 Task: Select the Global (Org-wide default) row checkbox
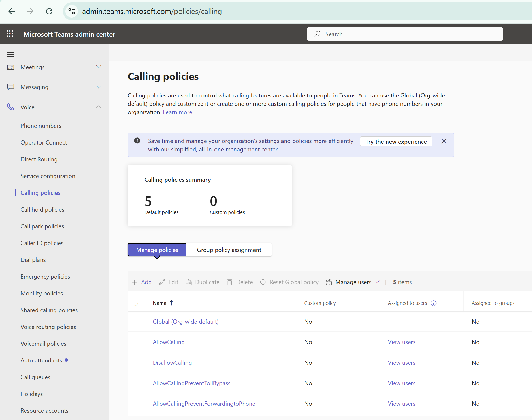coord(136,322)
